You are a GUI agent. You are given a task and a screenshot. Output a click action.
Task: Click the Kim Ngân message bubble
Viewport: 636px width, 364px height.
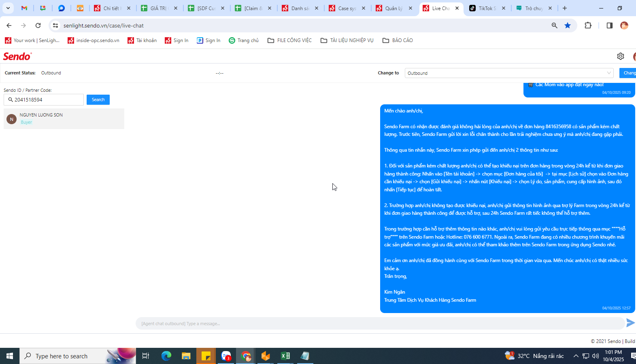507,209
